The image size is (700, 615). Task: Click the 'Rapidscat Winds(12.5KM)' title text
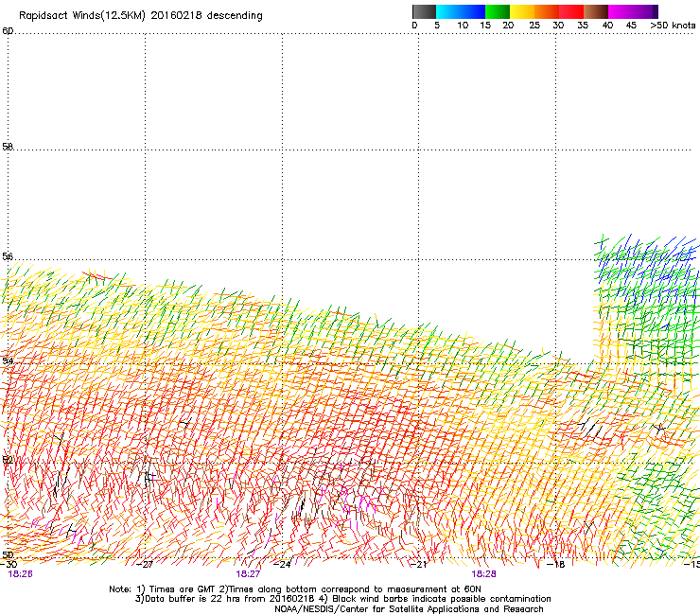click(x=82, y=16)
